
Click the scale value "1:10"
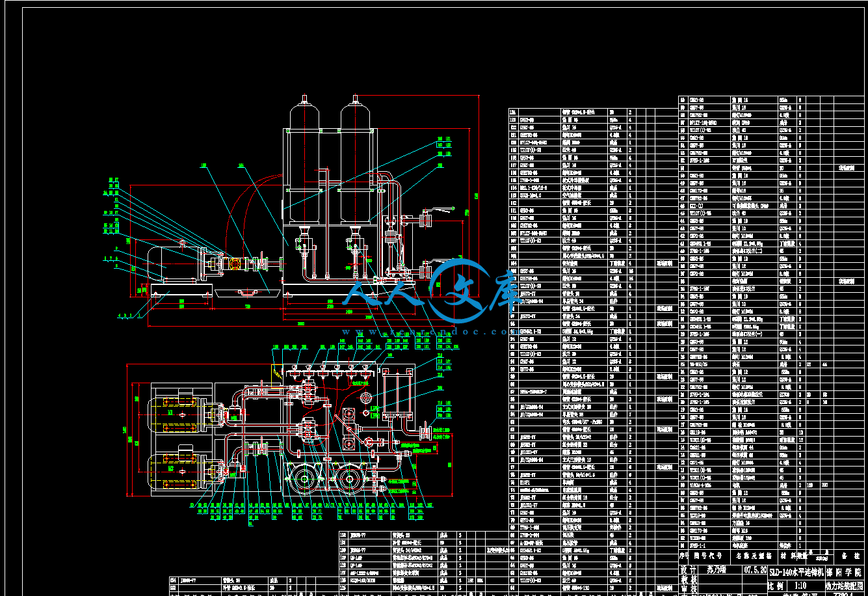pos(800,586)
